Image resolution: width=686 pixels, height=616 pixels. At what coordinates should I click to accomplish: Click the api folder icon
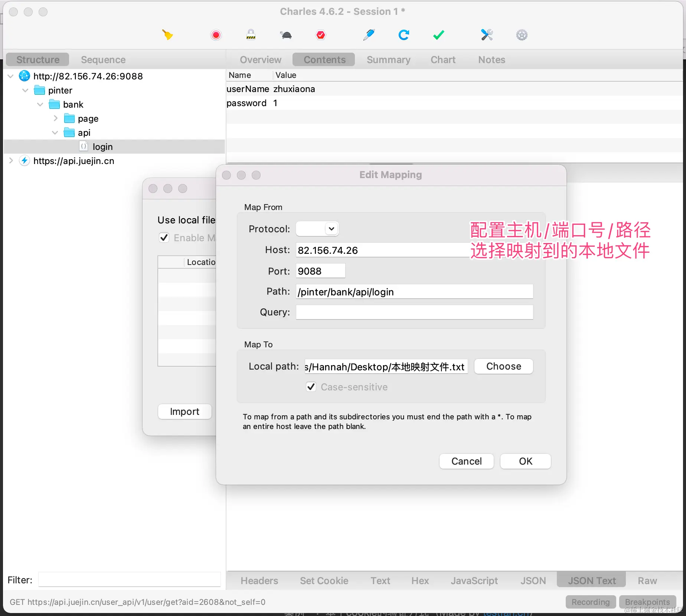[69, 132]
